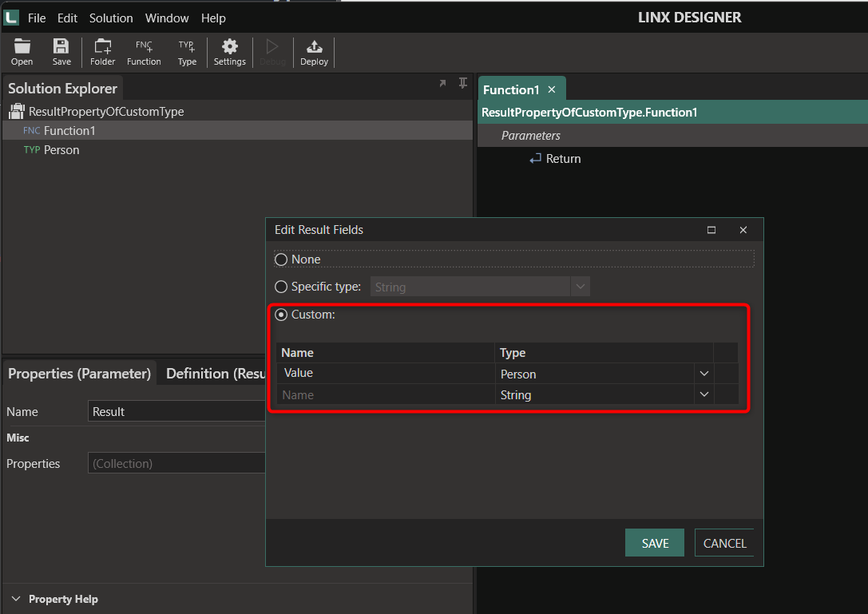Open the String type dropdown in new row
The height and width of the screenshot is (614, 868).
(704, 394)
